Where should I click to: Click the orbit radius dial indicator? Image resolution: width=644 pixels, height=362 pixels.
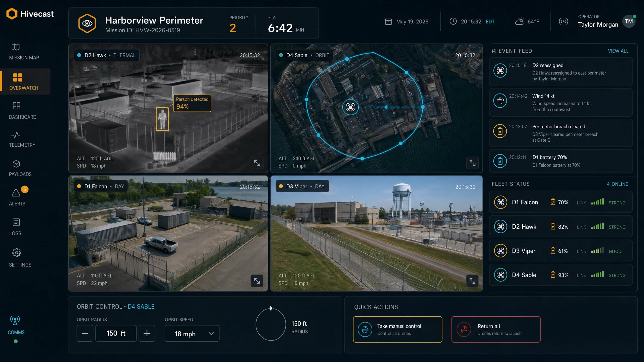[271, 324]
